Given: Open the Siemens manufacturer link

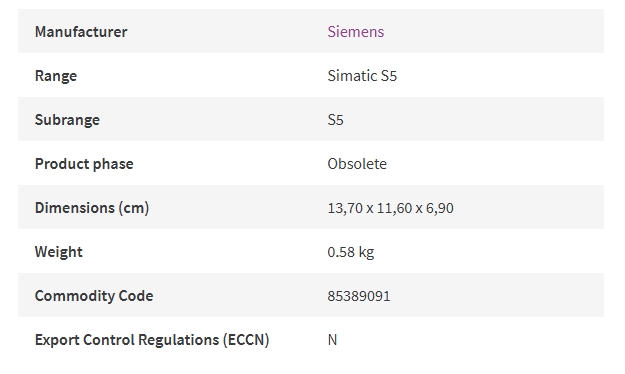Looking at the screenshot, I should coord(356,31).
